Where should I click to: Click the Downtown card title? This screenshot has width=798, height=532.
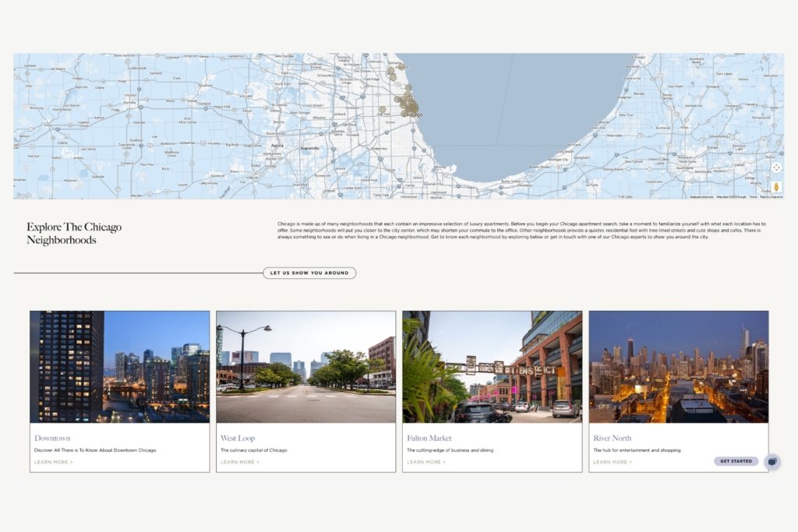[52, 438]
